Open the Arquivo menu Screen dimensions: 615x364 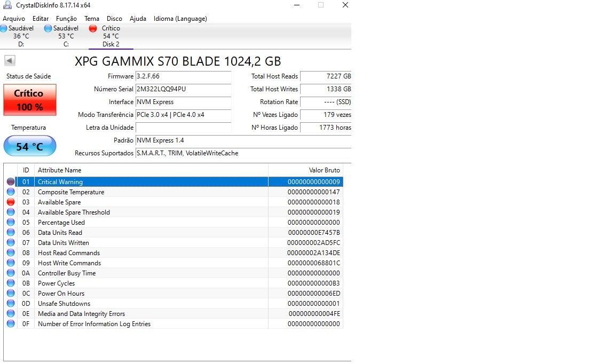click(14, 19)
